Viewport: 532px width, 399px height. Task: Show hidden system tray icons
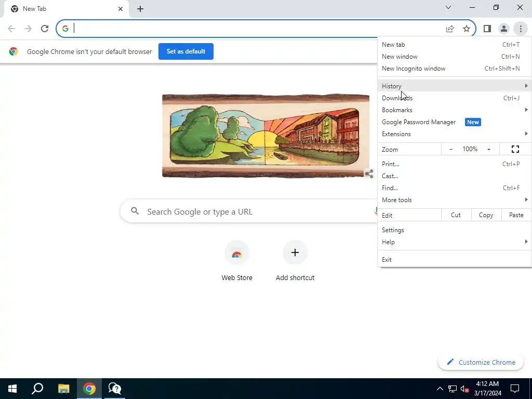point(440,389)
